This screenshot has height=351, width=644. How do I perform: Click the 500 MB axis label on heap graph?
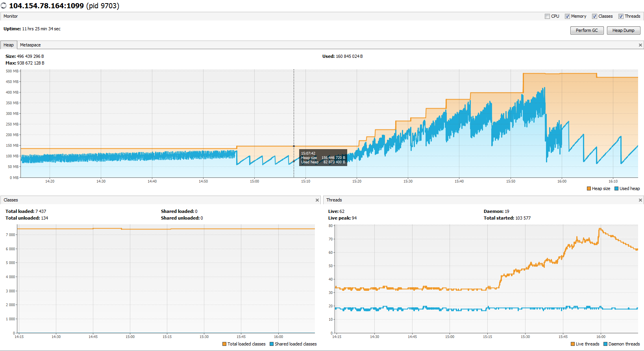(12, 71)
